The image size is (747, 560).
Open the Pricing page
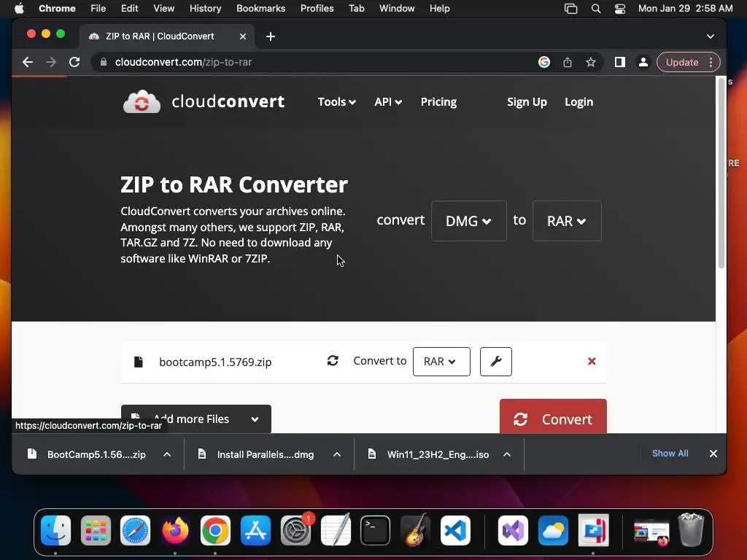pyautogui.click(x=438, y=102)
